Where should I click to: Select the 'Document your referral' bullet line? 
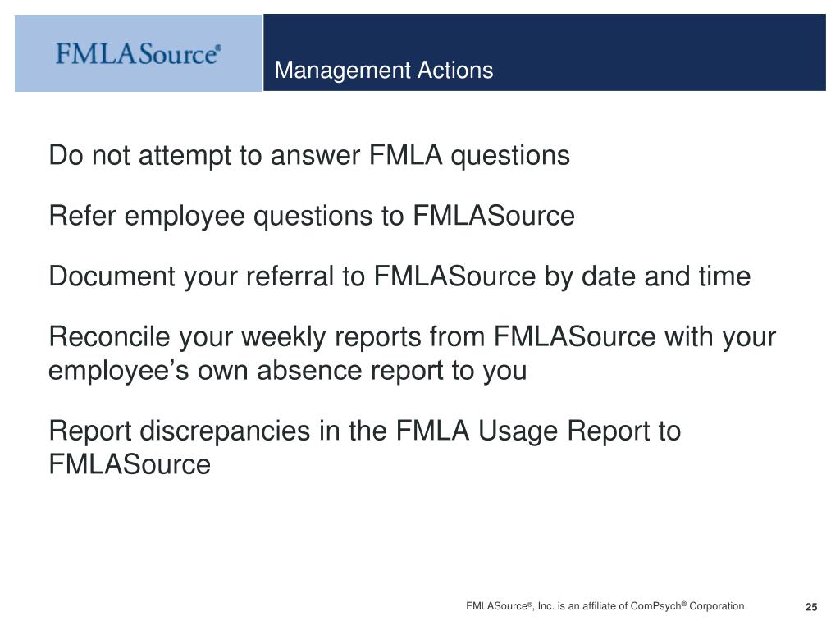click(399, 277)
